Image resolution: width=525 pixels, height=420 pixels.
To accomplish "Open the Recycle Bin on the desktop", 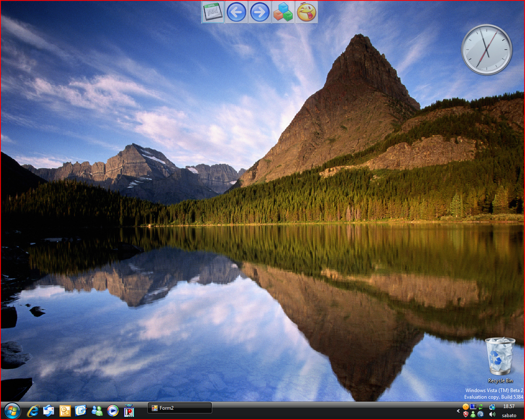I will pos(500,361).
